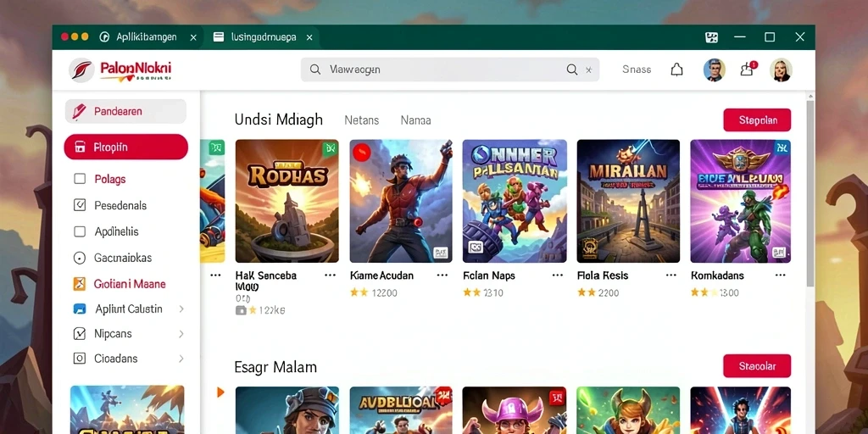Click the red Stacoiar button

(757, 366)
